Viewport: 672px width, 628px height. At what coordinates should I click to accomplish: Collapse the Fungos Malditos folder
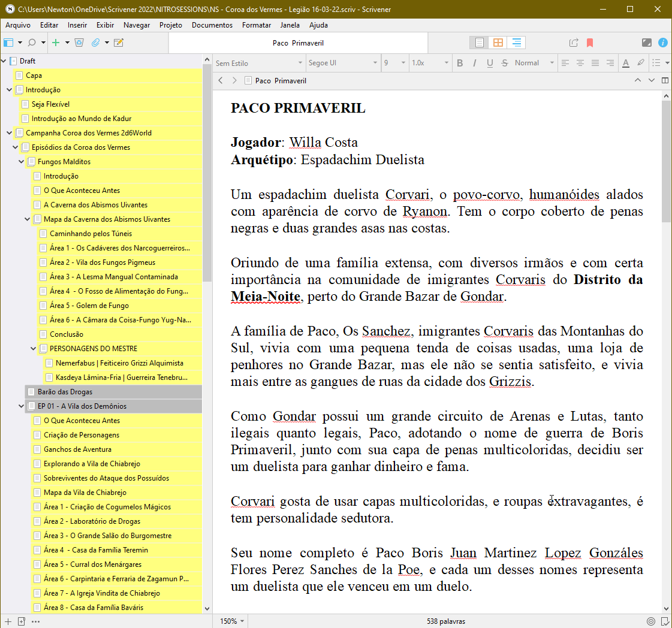coord(22,162)
